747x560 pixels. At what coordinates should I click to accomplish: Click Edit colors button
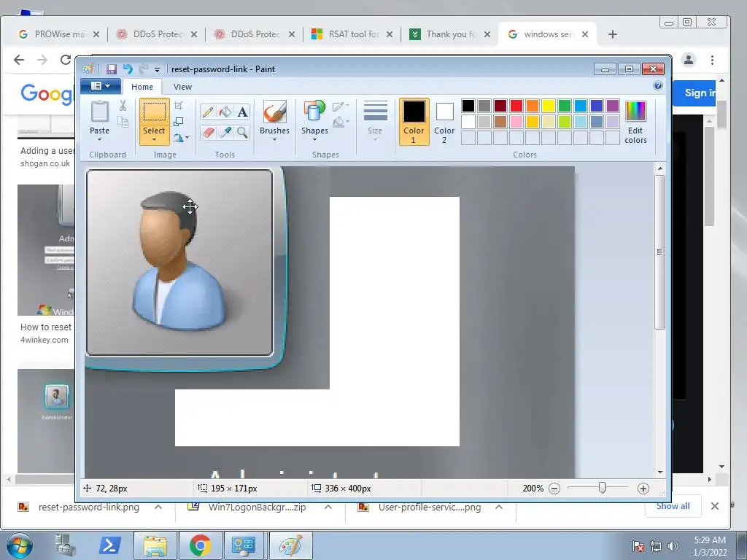pyautogui.click(x=635, y=122)
